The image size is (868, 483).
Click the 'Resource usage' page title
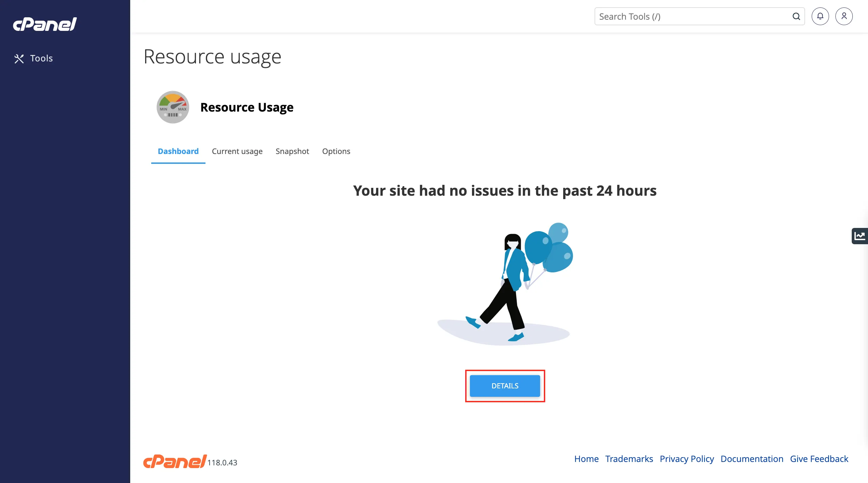coord(213,57)
